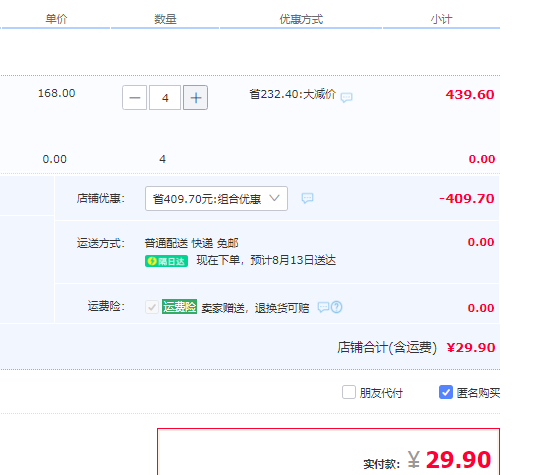Click the question mark help icon
The image size is (535, 475).
pos(336,307)
